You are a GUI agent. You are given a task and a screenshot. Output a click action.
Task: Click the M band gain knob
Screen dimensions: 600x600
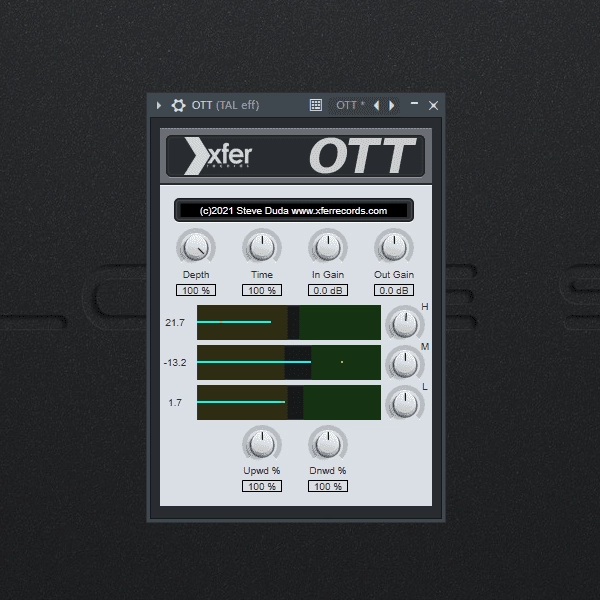pos(405,364)
